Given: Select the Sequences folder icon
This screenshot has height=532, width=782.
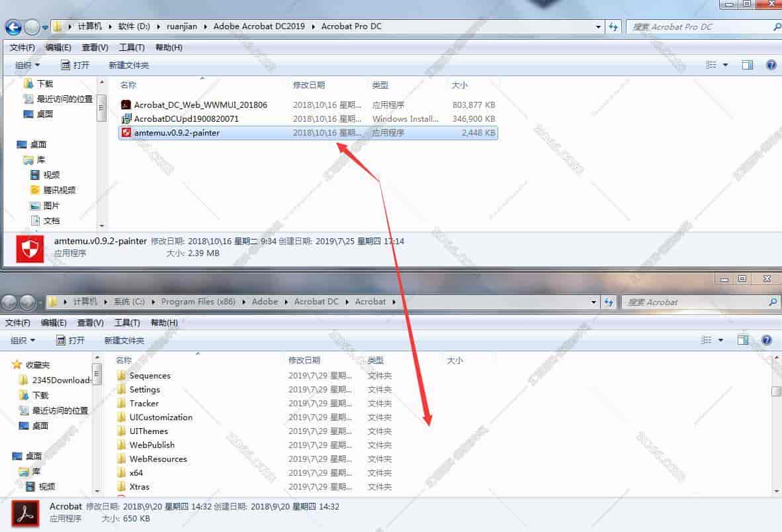Looking at the screenshot, I should (x=121, y=375).
